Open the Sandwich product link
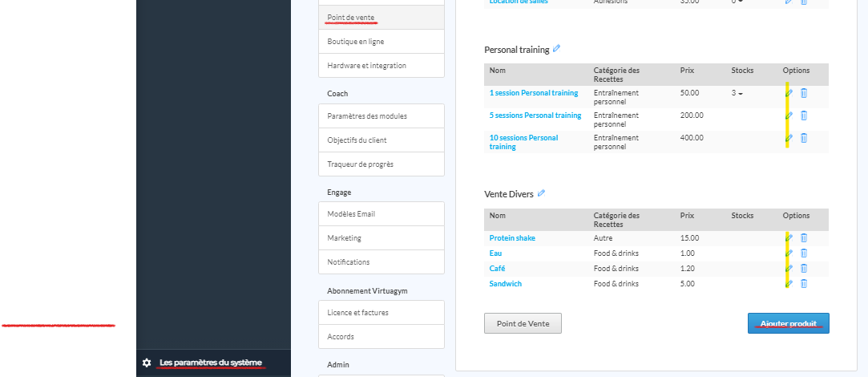This screenshot has width=868, height=377. coord(506,284)
